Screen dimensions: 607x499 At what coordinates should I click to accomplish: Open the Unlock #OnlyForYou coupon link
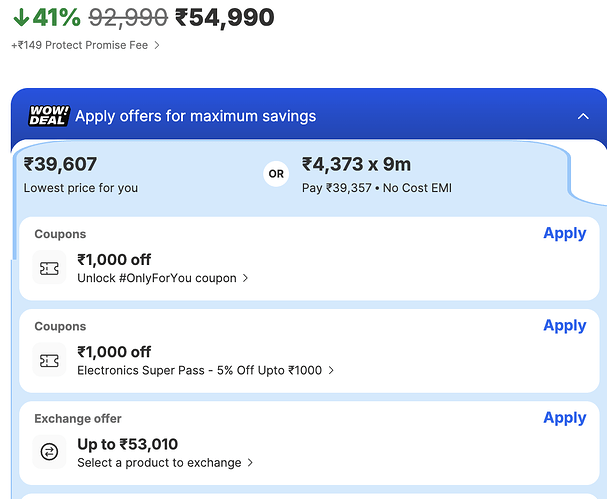[156, 278]
